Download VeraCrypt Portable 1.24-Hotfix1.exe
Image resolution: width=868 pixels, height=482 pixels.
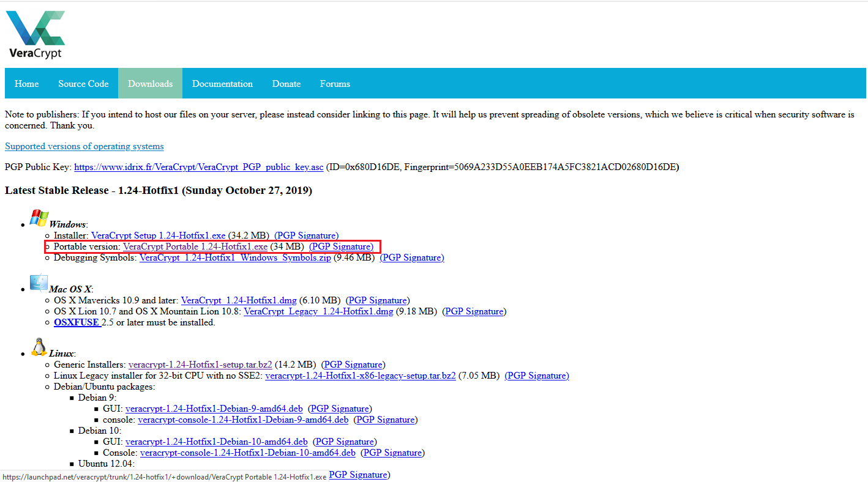[195, 247]
